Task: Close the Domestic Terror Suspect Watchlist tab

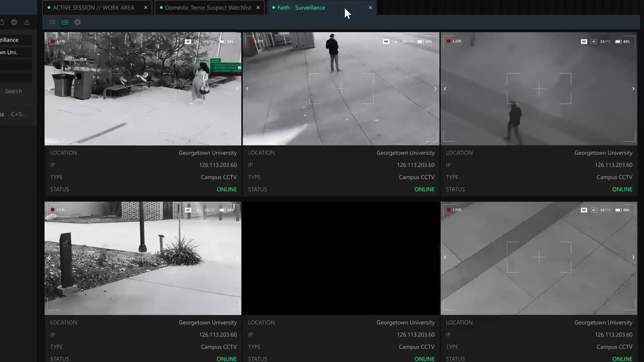Action: tap(258, 8)
